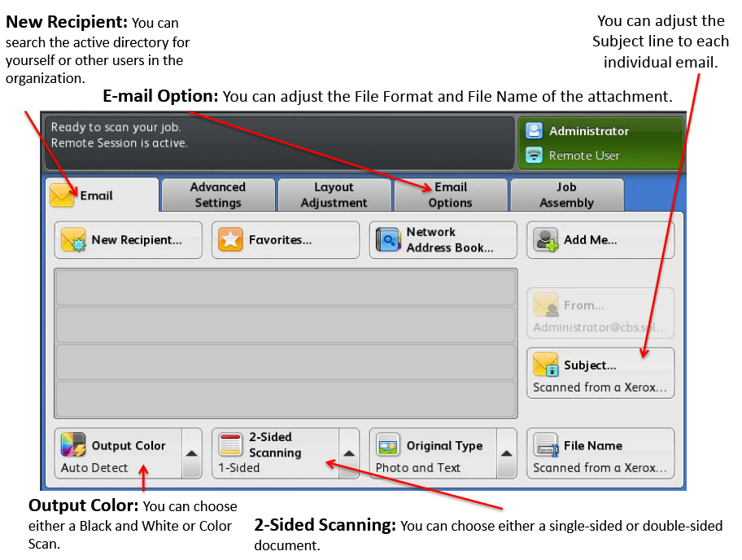Click the File Name document icon
The width and height of the screenshot is (742, 560).
click(x=546, y=445)
